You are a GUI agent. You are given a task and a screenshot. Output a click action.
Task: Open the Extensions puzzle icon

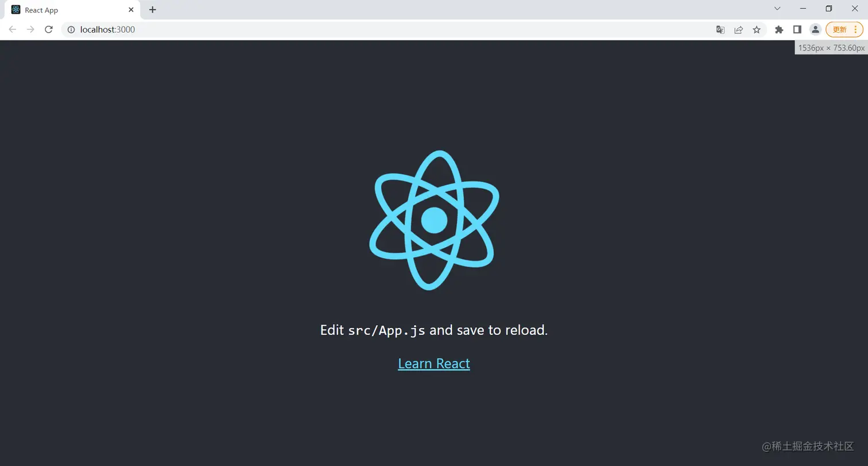click(779, 29)
